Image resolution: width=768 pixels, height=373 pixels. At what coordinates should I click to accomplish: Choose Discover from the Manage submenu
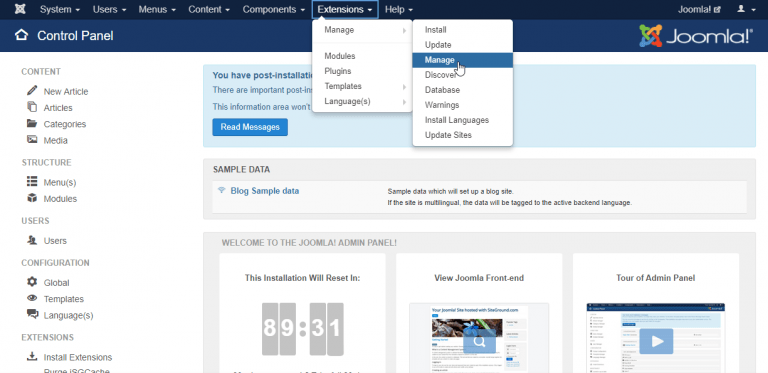point(463,75)
